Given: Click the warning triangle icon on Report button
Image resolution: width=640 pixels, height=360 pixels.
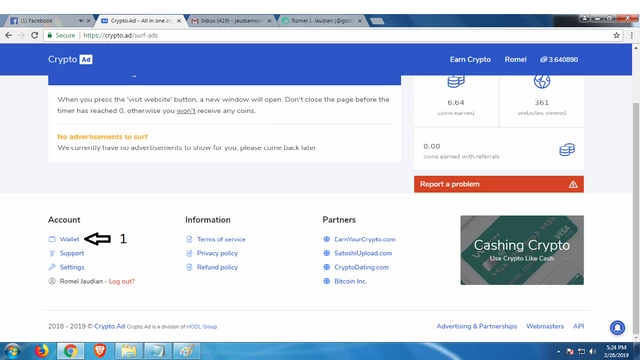Looking at the screenshot, I should pos(573,184).
